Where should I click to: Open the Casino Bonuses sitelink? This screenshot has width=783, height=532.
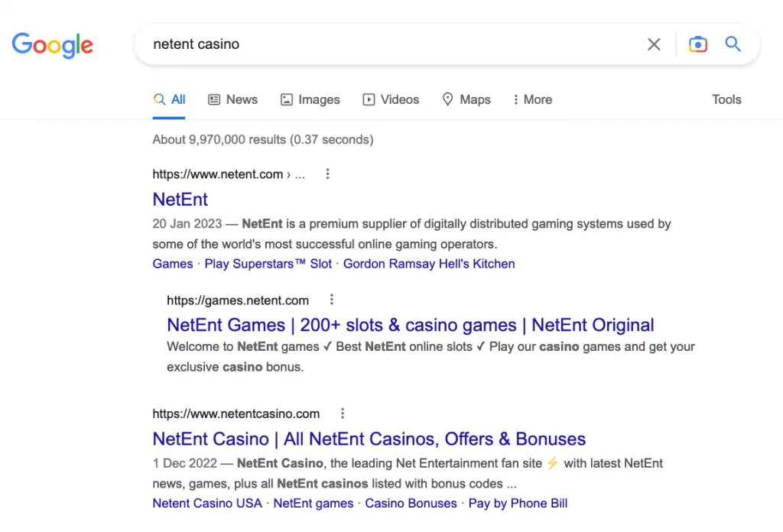click(411, 504)
